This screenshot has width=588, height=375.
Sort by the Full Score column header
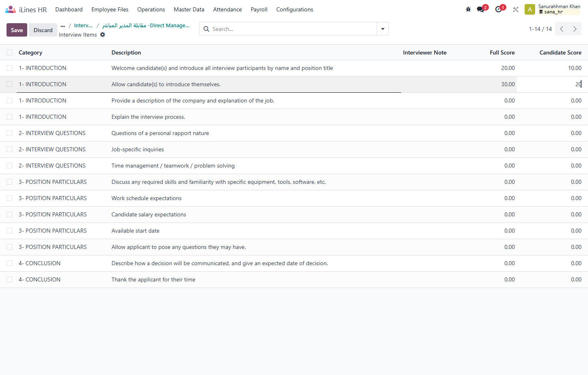pos(502,52)
